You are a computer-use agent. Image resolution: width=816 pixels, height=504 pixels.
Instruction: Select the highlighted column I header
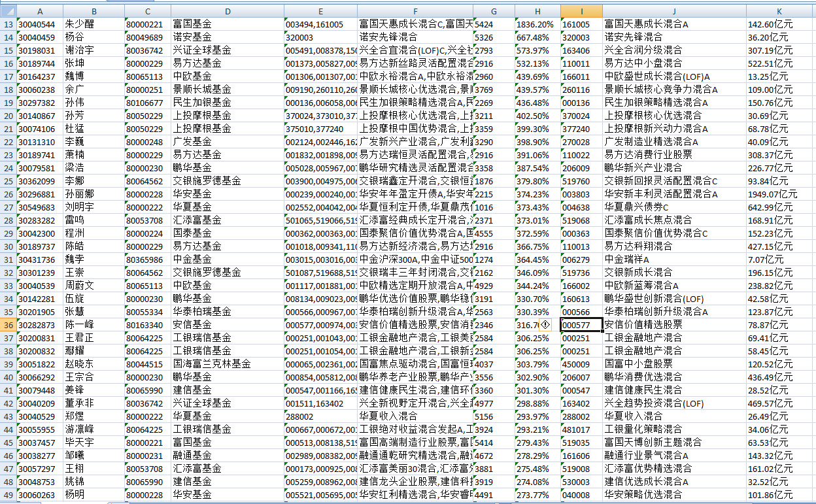[581, 11]
